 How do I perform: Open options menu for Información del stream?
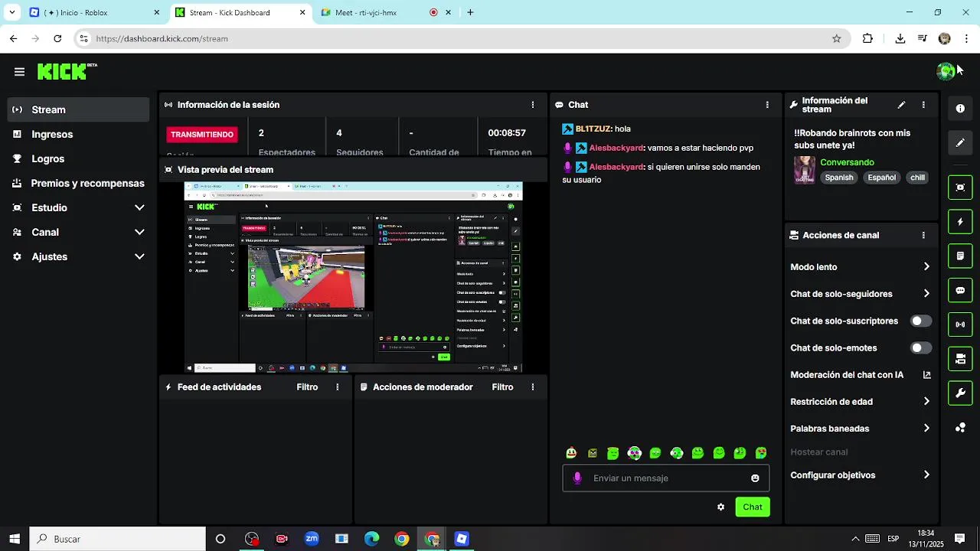pyautogui.click(x=923, y=105)
